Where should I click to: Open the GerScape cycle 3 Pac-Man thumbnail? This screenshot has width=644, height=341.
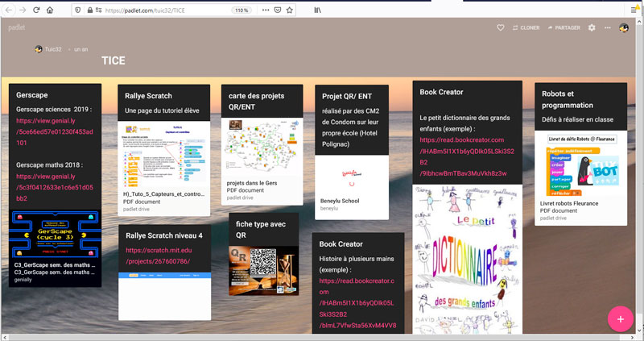(55, 234)
